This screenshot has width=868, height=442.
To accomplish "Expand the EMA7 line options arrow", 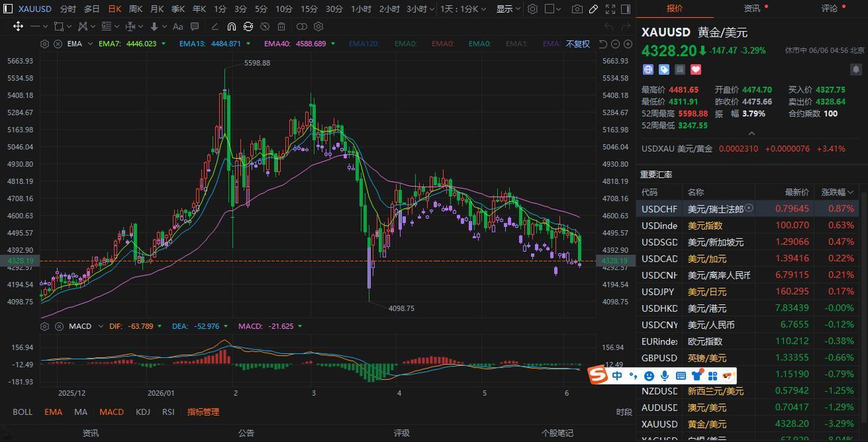I will 163,43.
